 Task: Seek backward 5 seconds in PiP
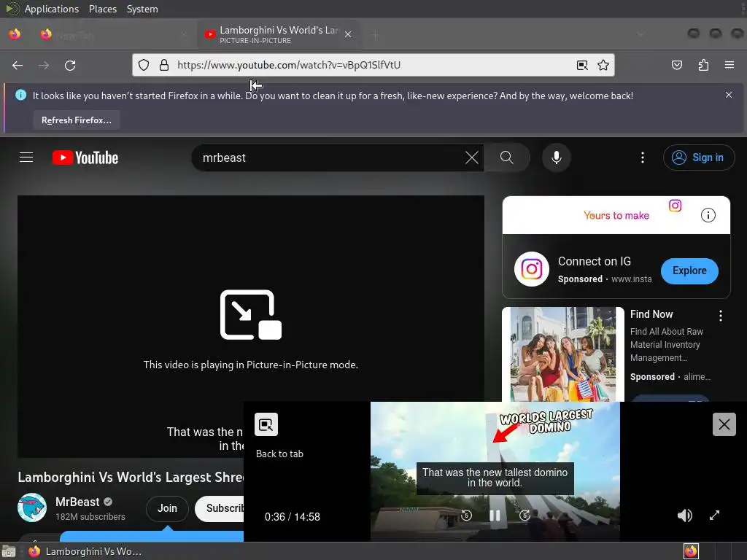(x=466, y=515)
